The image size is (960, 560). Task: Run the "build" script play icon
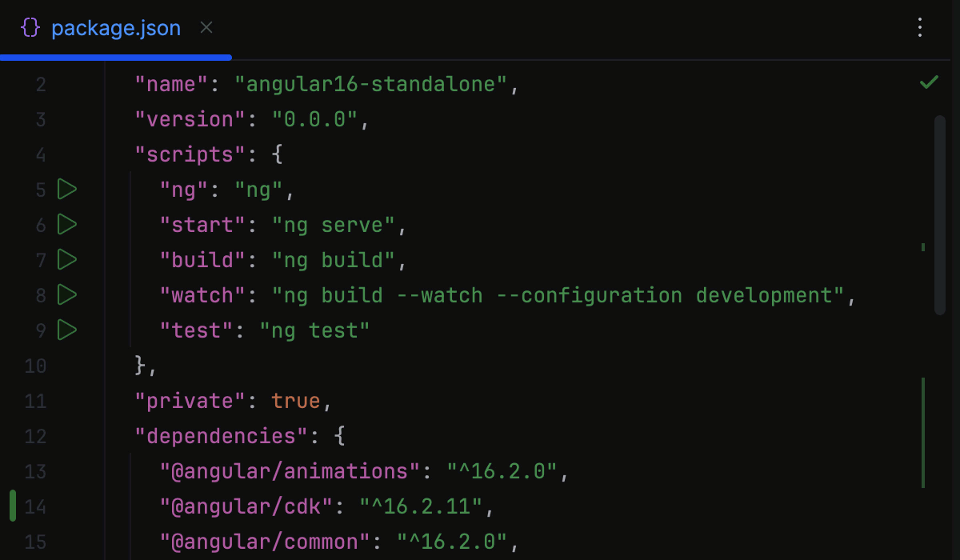pyautogui.click(x=67, y=259)
